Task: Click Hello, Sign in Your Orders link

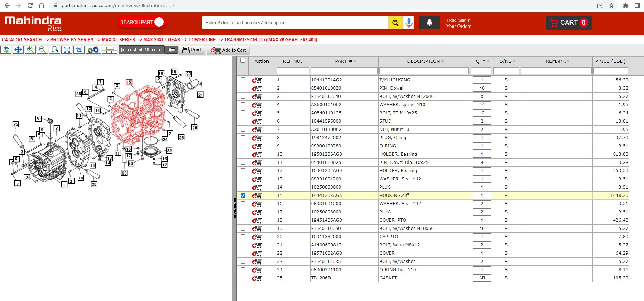Action: pos(459,23)
